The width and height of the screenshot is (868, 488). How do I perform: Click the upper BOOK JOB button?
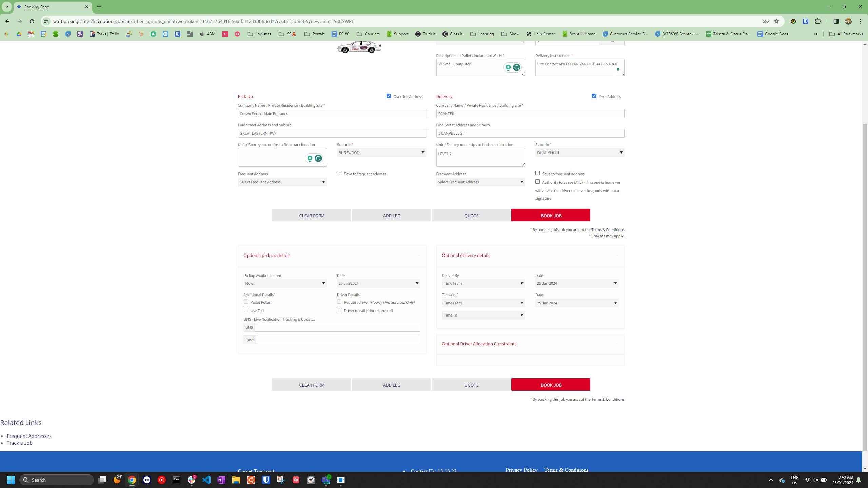[x=551, y=215]
